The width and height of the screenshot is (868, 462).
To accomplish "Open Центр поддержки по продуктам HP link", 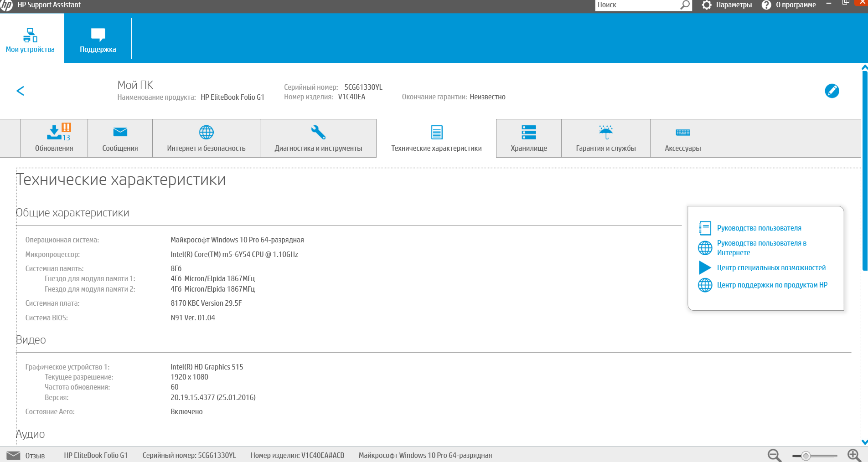I will 772,285.
